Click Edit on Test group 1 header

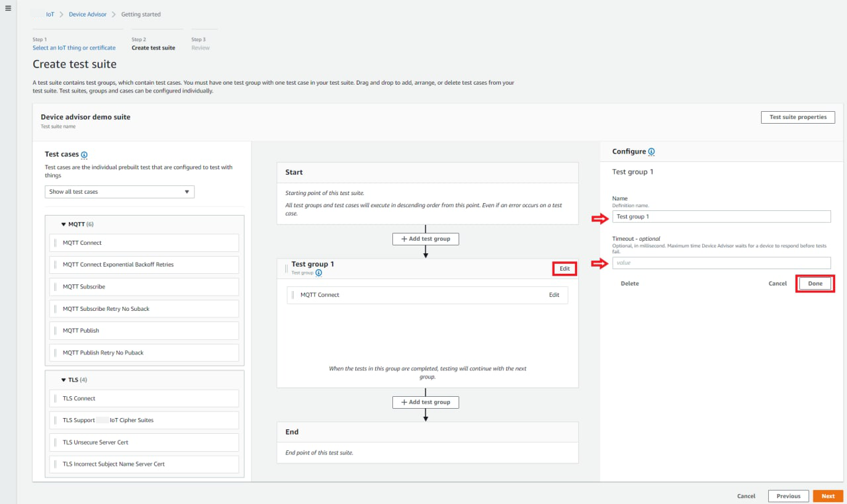click(564, 269)
